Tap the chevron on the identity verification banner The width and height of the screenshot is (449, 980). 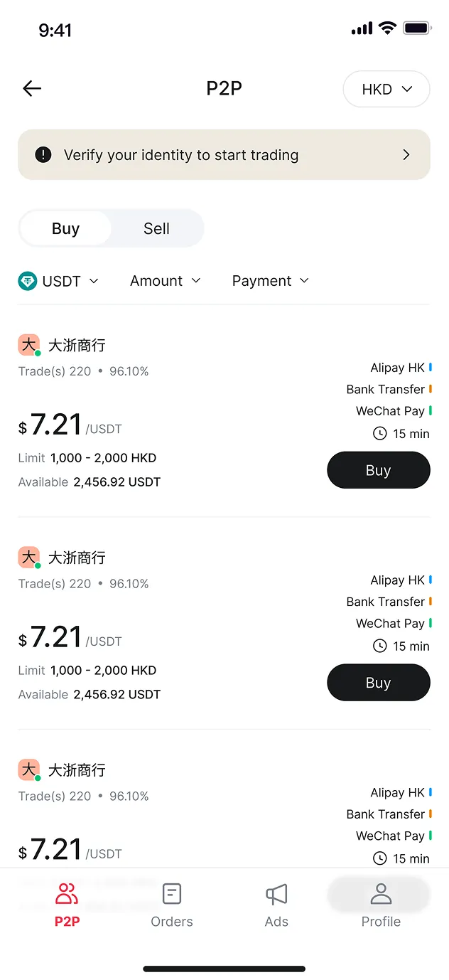coord(406,154)
